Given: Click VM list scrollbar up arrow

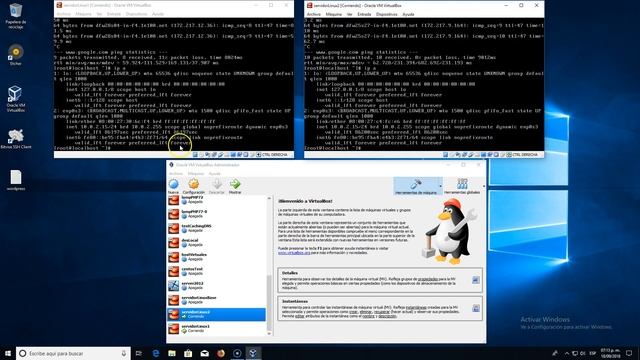Looking at the screenshot, I should 269,199.
